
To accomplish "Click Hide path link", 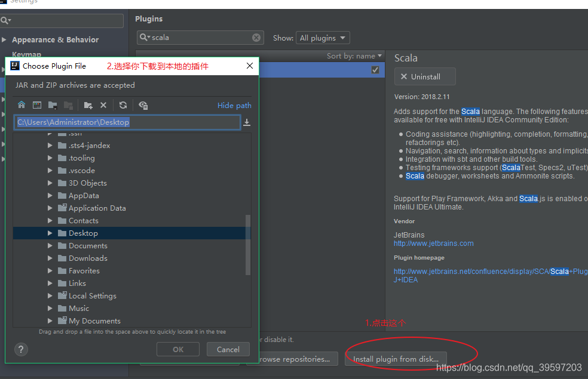I will (234, 106).
